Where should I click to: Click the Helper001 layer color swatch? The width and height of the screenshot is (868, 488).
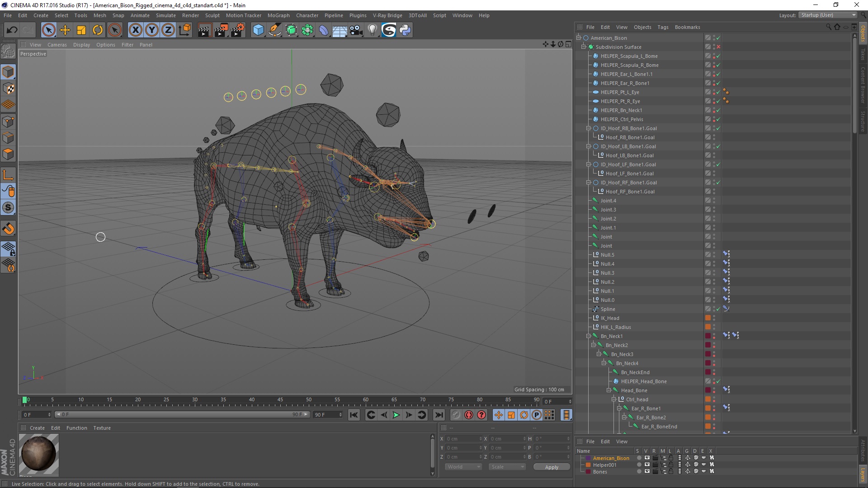pyautogui.click(x=588, y=465)
